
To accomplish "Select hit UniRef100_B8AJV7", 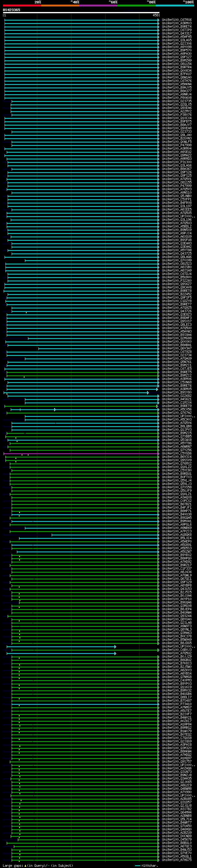I will 176,125.
